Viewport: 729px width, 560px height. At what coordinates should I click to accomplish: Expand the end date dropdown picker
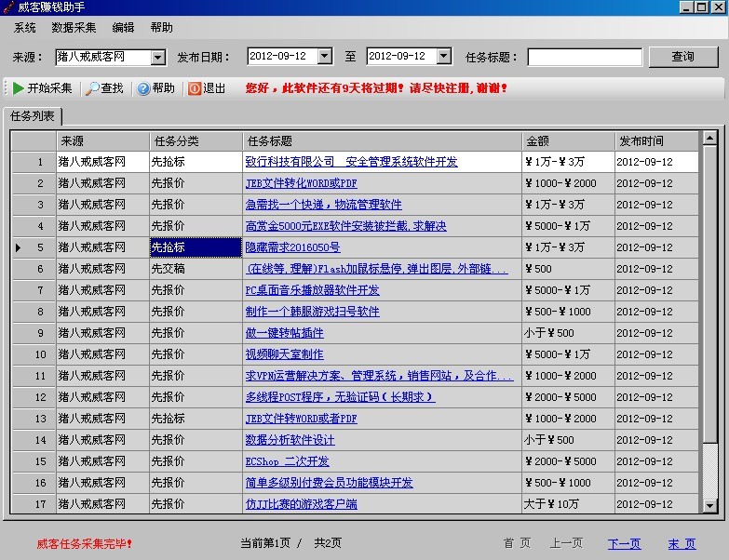(444, 56)
